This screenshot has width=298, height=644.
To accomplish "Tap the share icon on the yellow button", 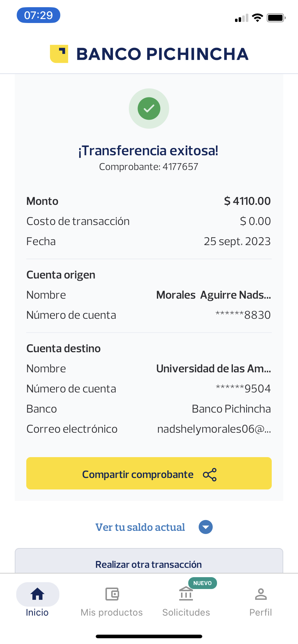I will (x=210, y=475).
